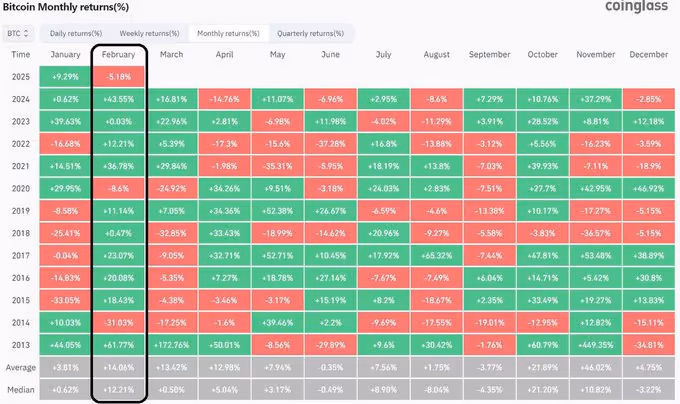Screen dimensions: 680x404
Task: Click the Median row label
Action: tap(21, 387)
